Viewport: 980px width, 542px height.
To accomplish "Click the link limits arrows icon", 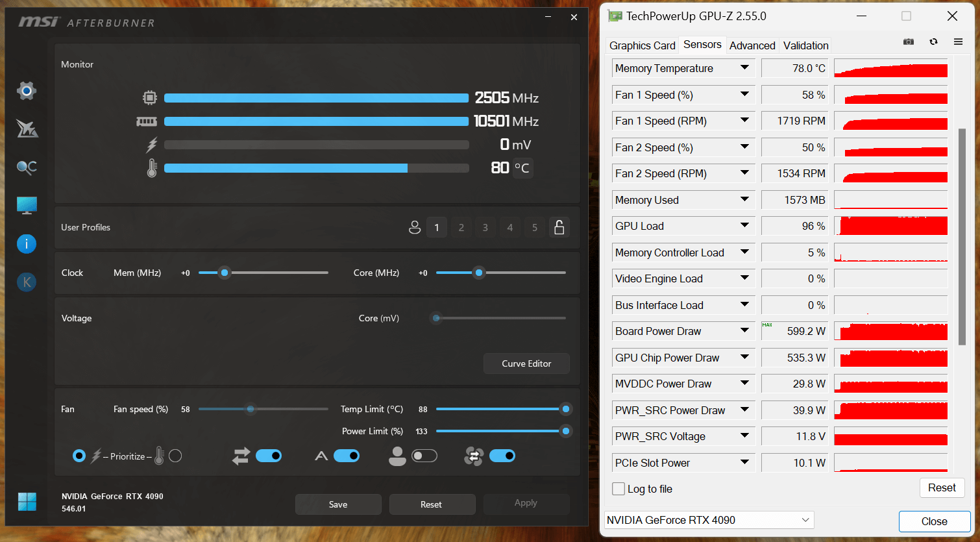I will pos(241,456).
